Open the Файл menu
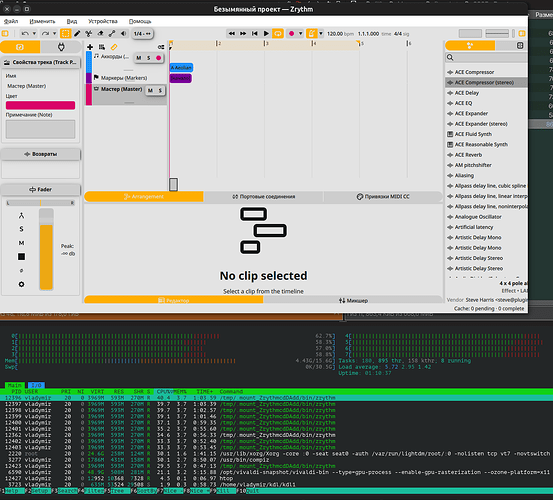 pos(11,21)
